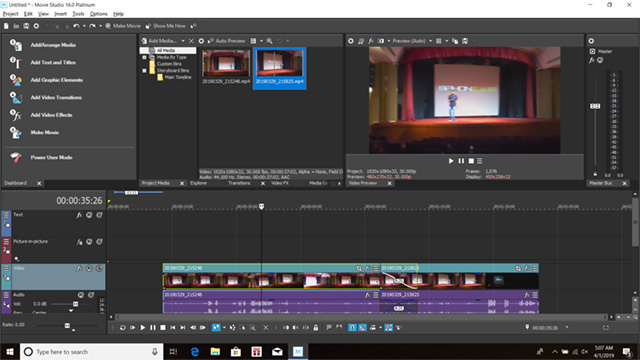Click the Save project disk icon
The image size is (640, 360).
pyautogui.click(x=26, y=26)
